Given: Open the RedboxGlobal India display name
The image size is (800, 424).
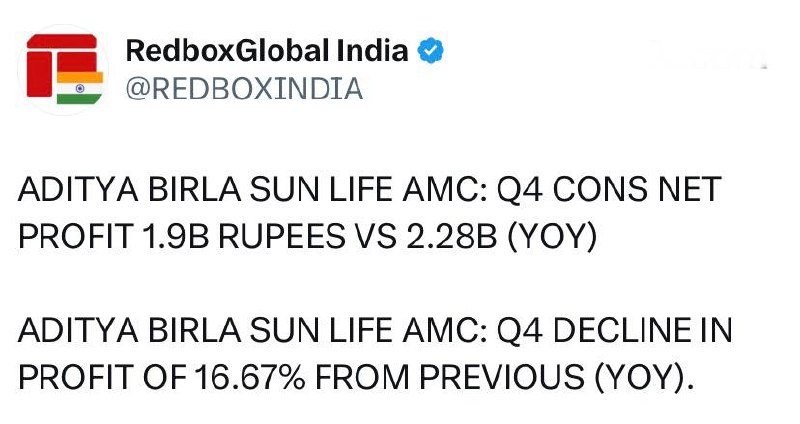Looking at the screenshot, I should pyautogui.click(x=267, y=51).
